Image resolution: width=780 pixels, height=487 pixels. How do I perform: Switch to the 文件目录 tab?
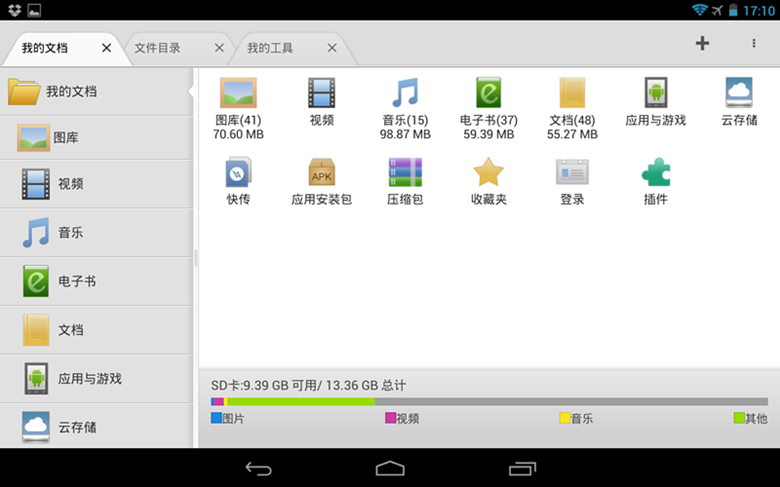click(158, 48)
